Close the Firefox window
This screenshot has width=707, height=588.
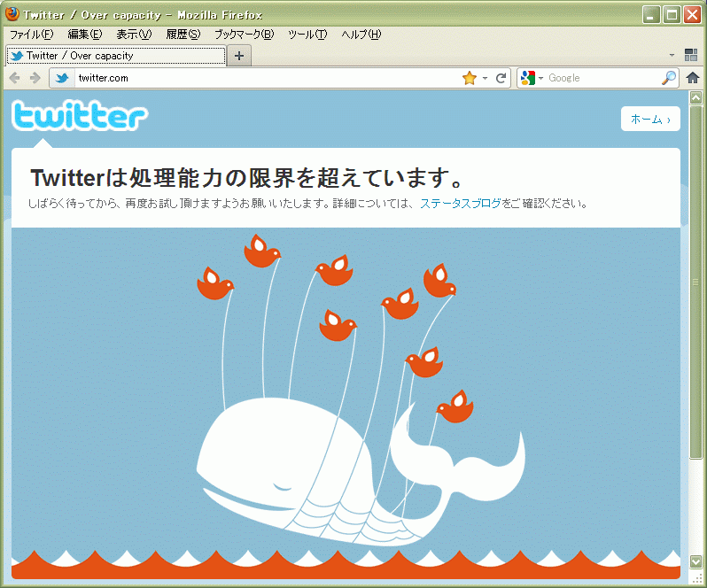tap(692, 15)
